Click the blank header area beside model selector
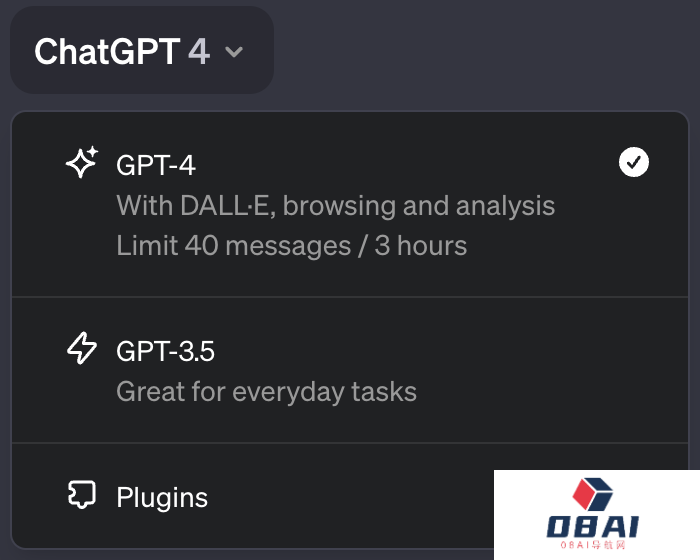700x560 pixels. point(480,51)
